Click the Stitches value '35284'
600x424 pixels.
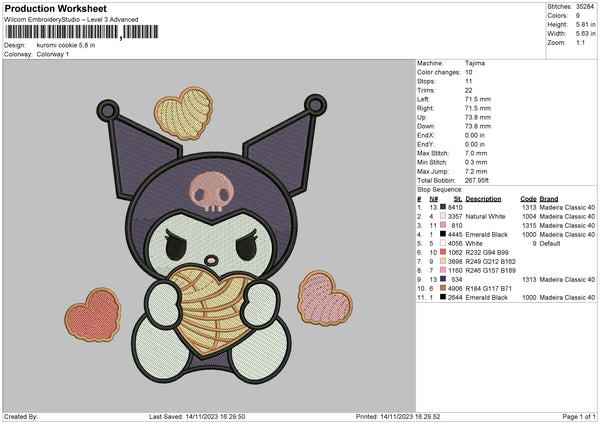click(585, 7)
